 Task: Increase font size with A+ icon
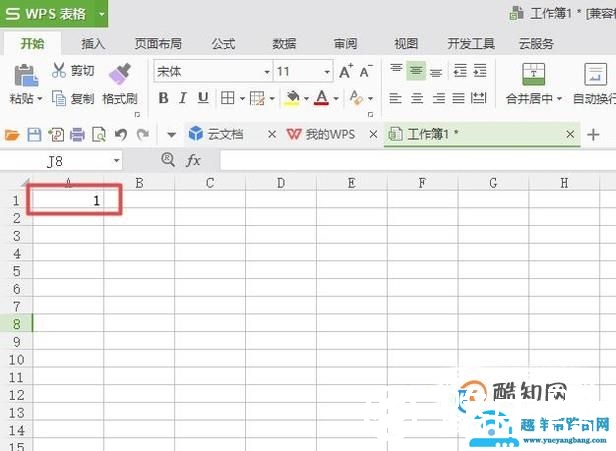pyautogui.click(x=346, y=71)
